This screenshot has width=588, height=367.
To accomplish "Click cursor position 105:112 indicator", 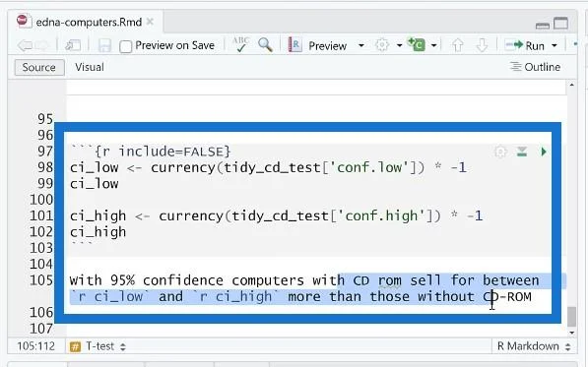I will click(36, 346).
